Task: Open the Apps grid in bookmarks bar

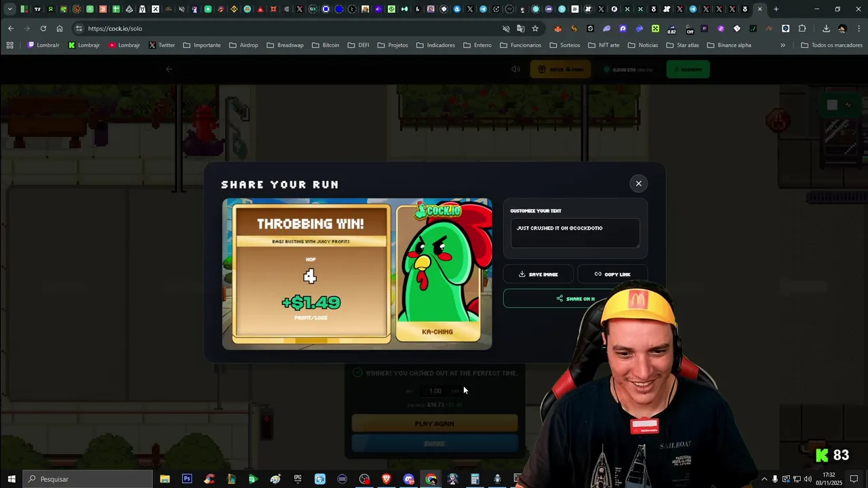Action: click(9, 45)
